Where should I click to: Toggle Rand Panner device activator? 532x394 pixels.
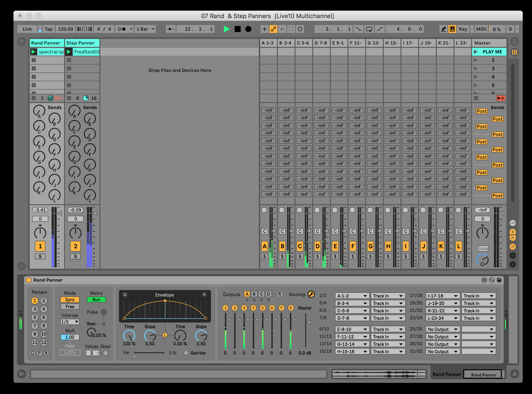[29, 280]
